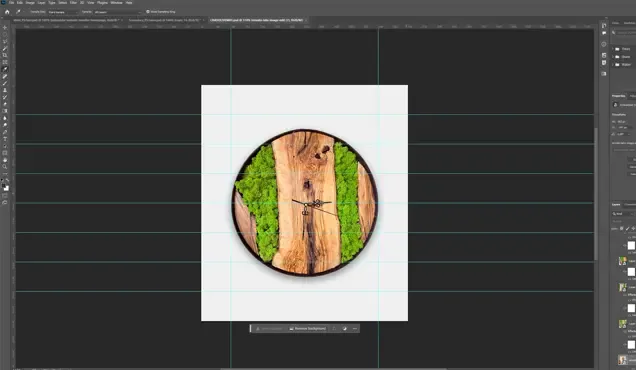Screen dimensions: 636x370
Task: Click the Remove Background button
Action: click(x=307, y=329)
